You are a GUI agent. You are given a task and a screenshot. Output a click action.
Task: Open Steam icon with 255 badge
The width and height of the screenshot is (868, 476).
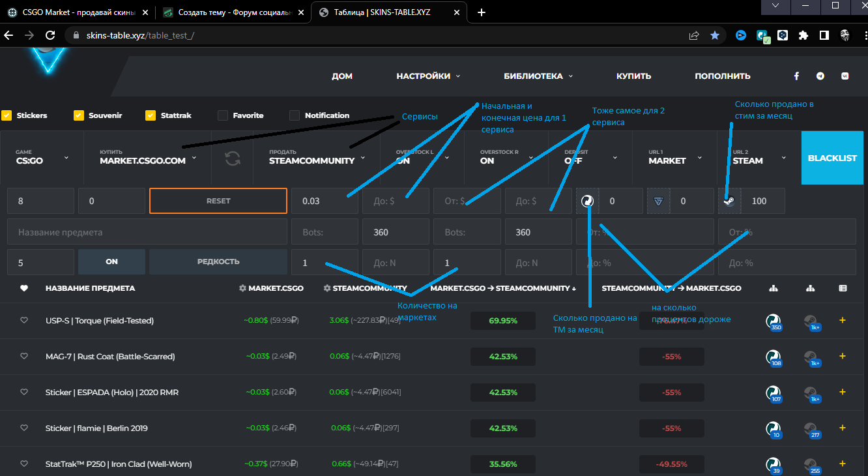tap(812, 465)
